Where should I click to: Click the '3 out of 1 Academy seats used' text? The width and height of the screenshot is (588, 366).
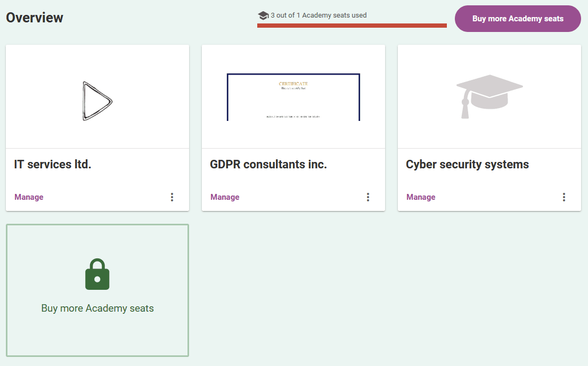pos(318,15)
